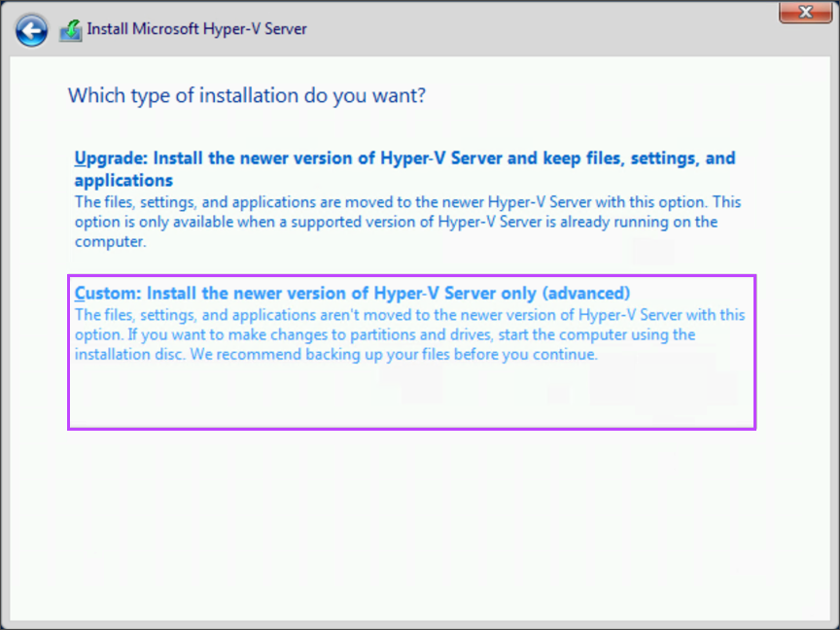Viewport: 840px width, 630px height.
Task: Choose the Custom (advanced) installation heading
Action: point(353,293)
